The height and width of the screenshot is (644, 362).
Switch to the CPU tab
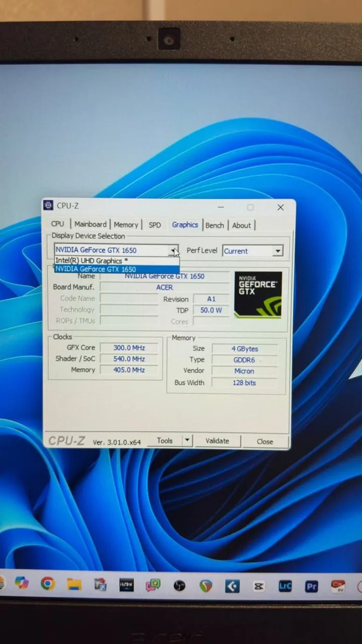pos(58,224)
